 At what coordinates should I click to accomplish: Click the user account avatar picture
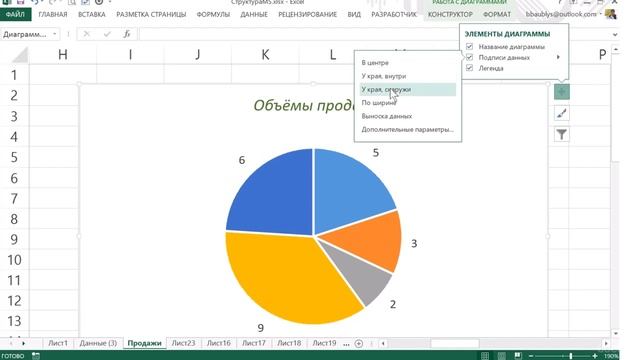click(x=611, y=14)
